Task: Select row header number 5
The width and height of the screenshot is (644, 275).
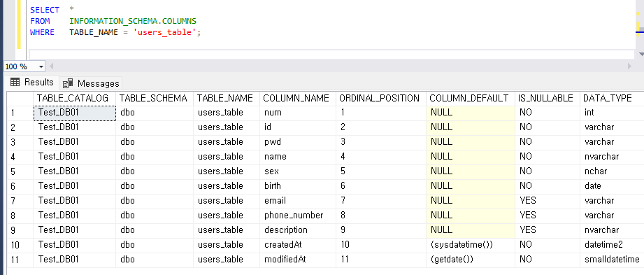Action: (20, 172)
